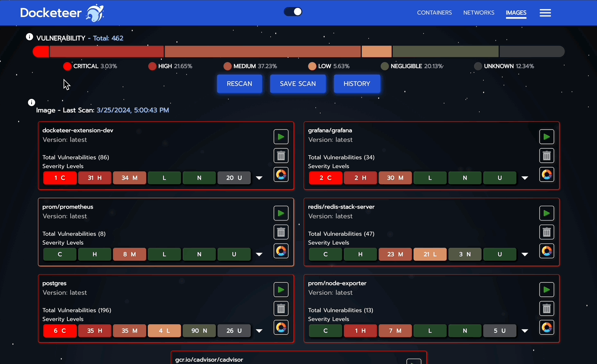Click the MEDIUM legend swatch

228,66
